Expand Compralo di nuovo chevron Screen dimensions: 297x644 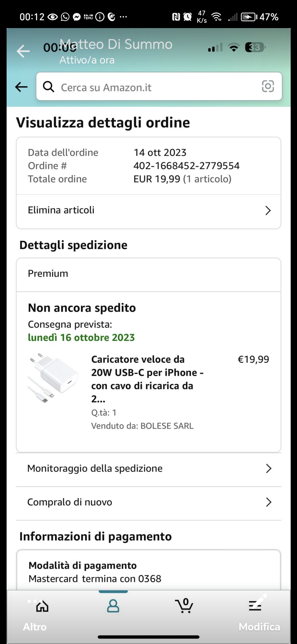pyautogui.click(x=268, y=502)
